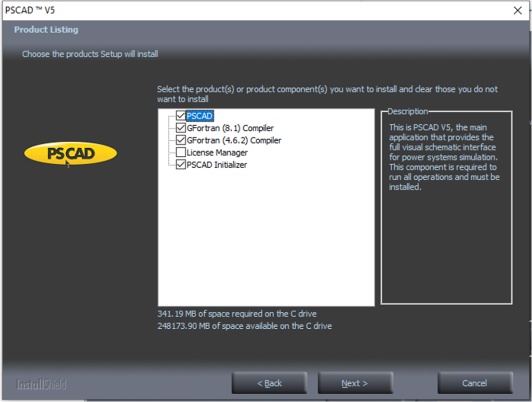Click the yellow PSCAD logo
Viewport: 532px width, 402px height.
[71, 153]
